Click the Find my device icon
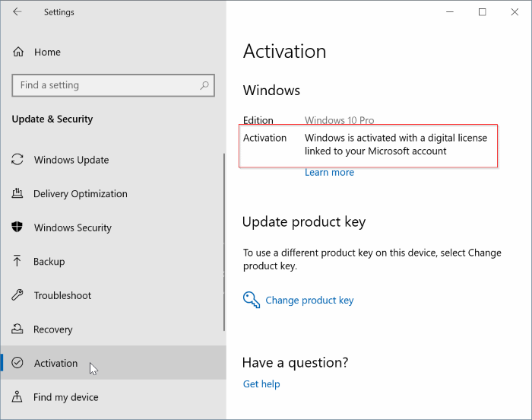Screen dimensions: 532x420 coord(17,396)
